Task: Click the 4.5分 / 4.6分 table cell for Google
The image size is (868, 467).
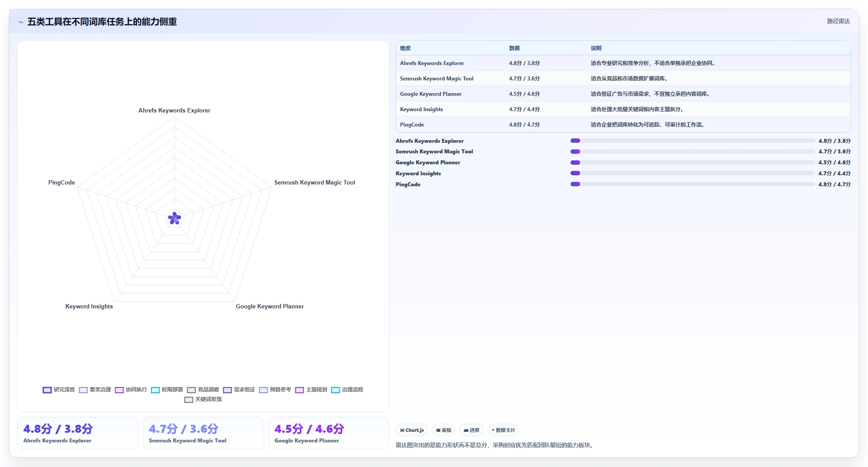Action: (x=524, y=94)
